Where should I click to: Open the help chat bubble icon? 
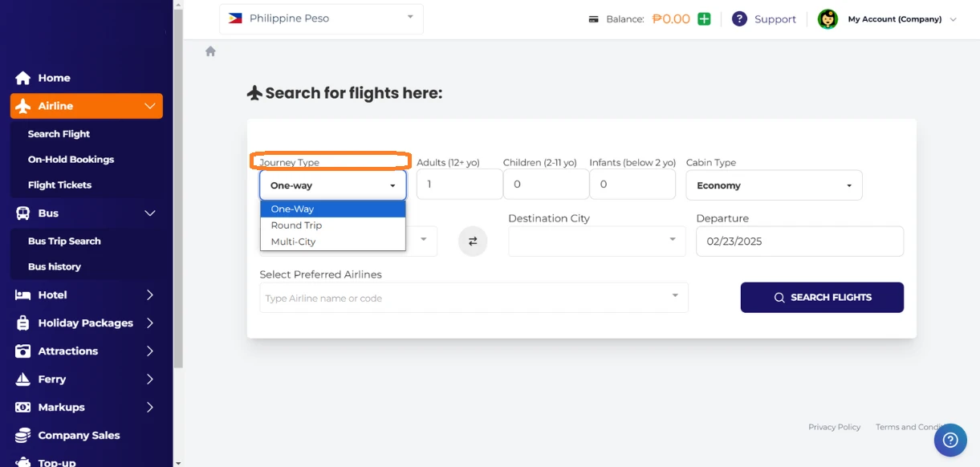tap(950, 440)
